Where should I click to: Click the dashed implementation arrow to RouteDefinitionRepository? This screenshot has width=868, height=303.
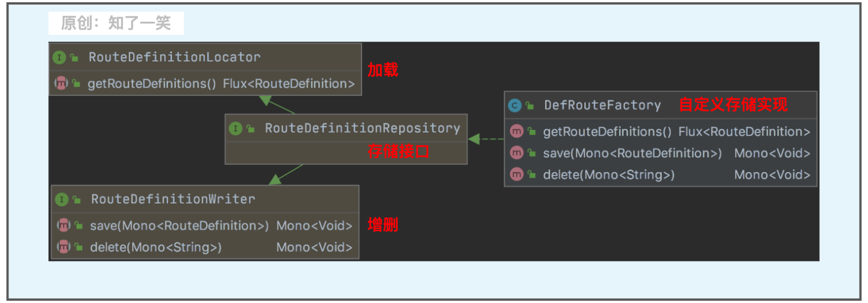487,139
